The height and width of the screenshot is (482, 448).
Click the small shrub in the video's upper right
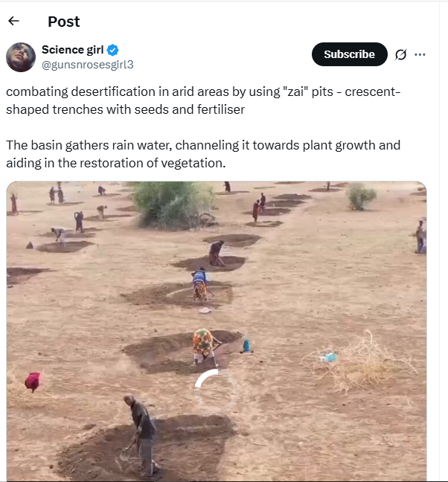[361, 196]
